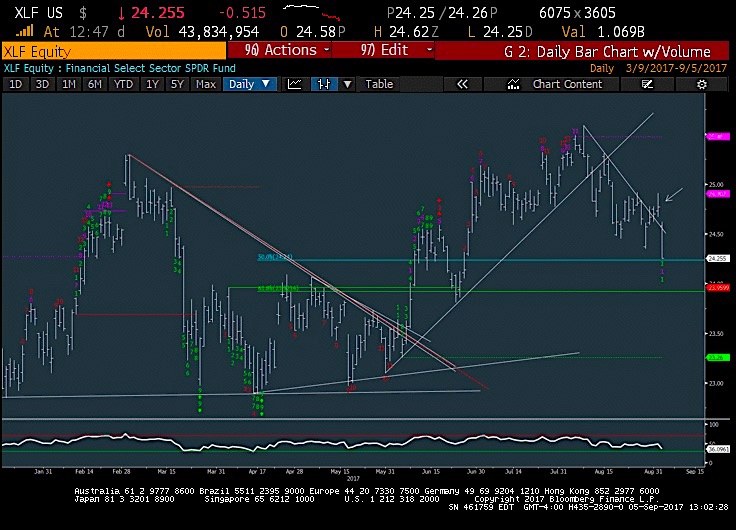Click the XLF Equity security input field

tap(114, 51)
